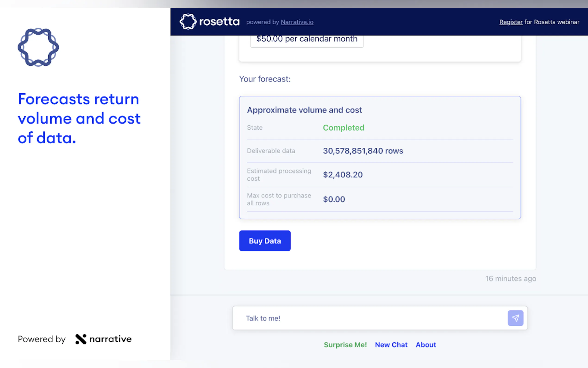Click Surprise Me! link
Viewport: 588px width, 368px height.
coord(345,345)
